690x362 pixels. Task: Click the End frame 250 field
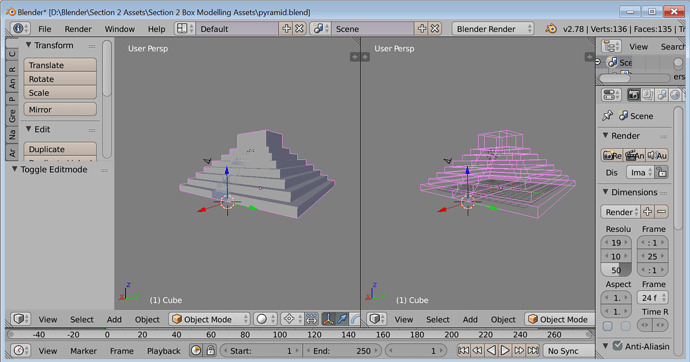341,351
